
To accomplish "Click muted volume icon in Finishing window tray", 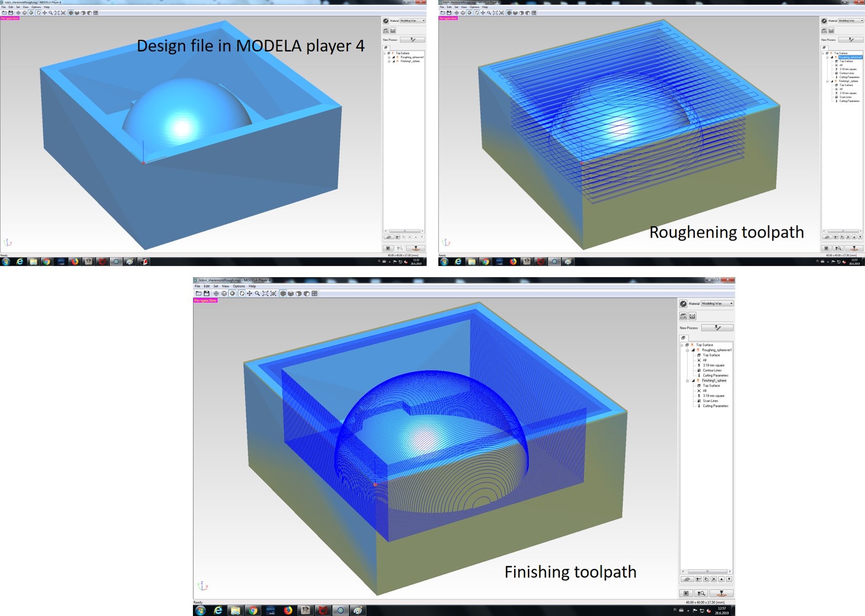I will pyautogui.click(x=709, y=611).
